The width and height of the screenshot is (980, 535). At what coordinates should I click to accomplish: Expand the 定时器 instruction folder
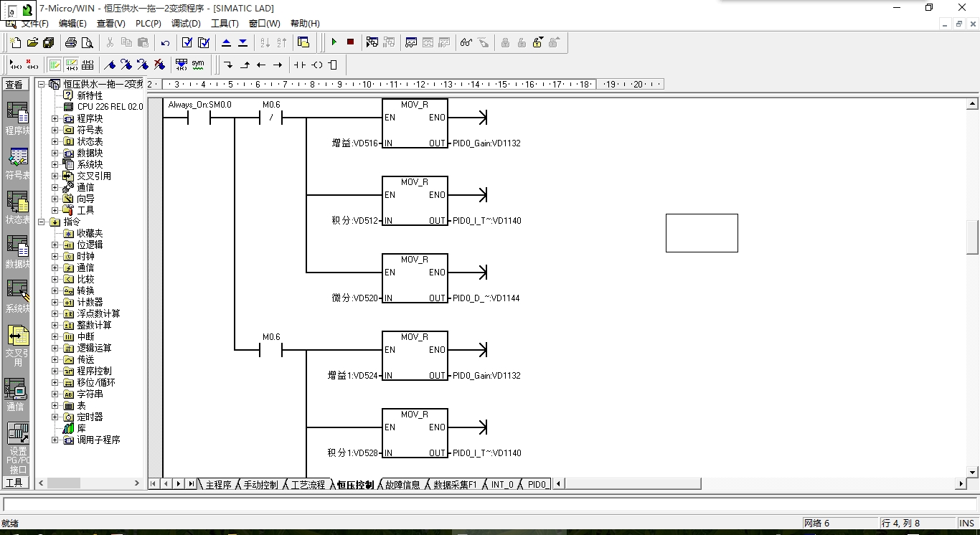click(55, 417)
